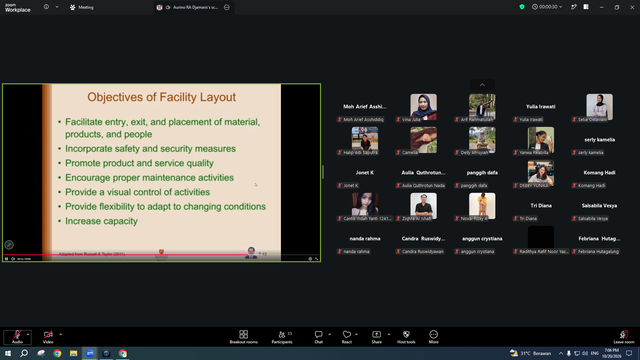640x360 pixels.
Task: Expand share options arrow
Action: (x=389, y=334)
